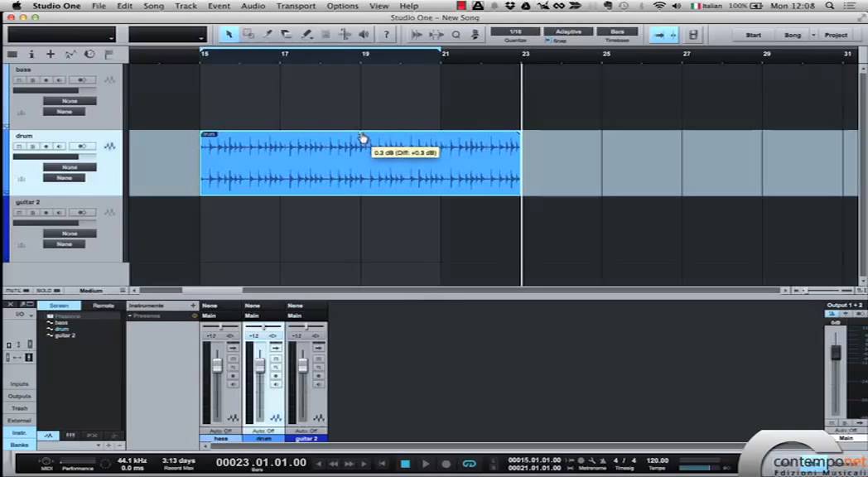Select the Mute tool
The image size is (868, 477).
(325, 35)
